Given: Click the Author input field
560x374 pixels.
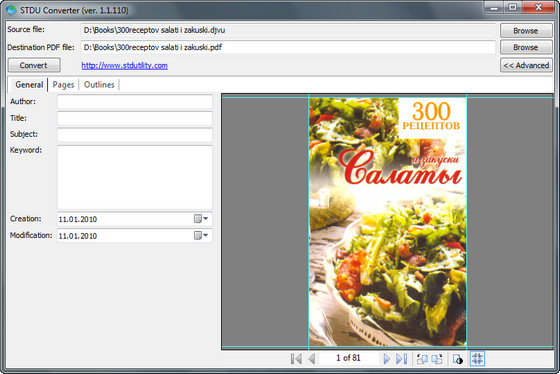Looking at the screenshot, I should (x=135, y=102).
